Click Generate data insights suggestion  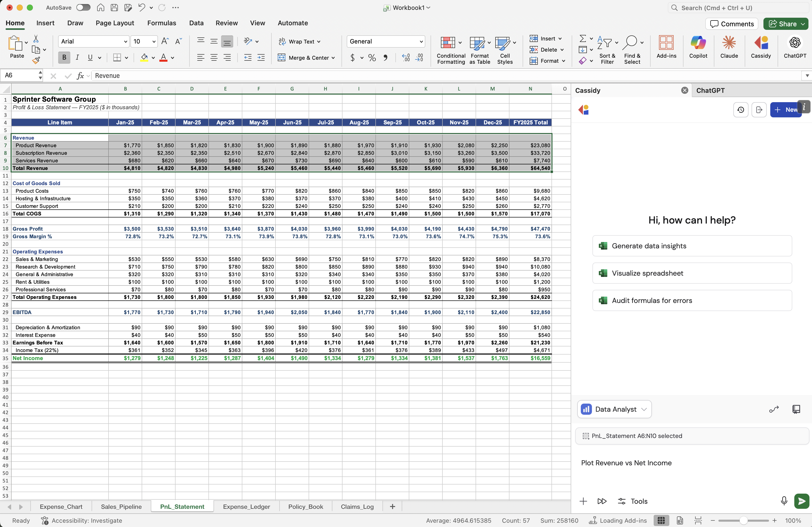pyautogui.click(x=692, y=246)
